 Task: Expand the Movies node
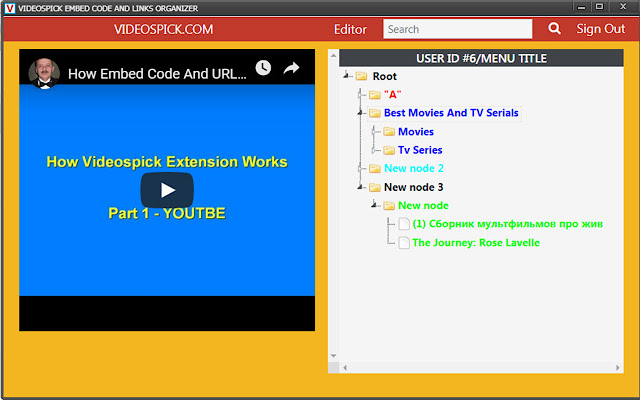(x=374, y=132)
